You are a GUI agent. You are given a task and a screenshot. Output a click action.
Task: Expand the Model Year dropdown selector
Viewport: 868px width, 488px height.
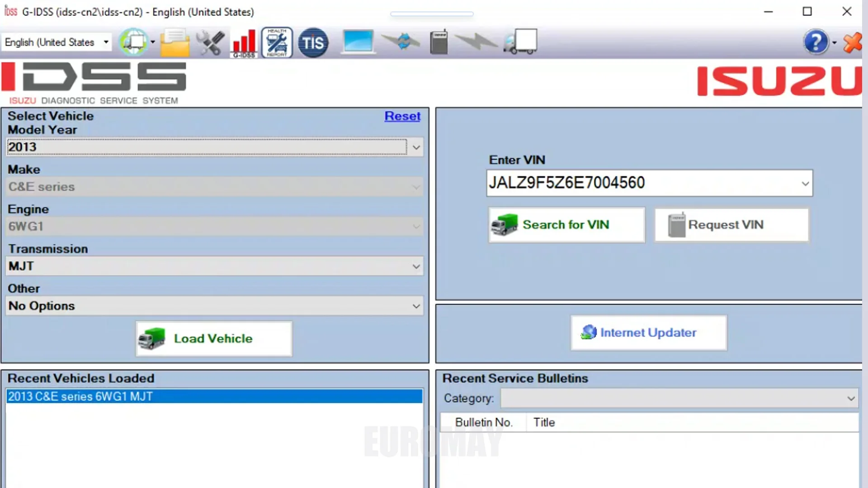click(415, 146)
